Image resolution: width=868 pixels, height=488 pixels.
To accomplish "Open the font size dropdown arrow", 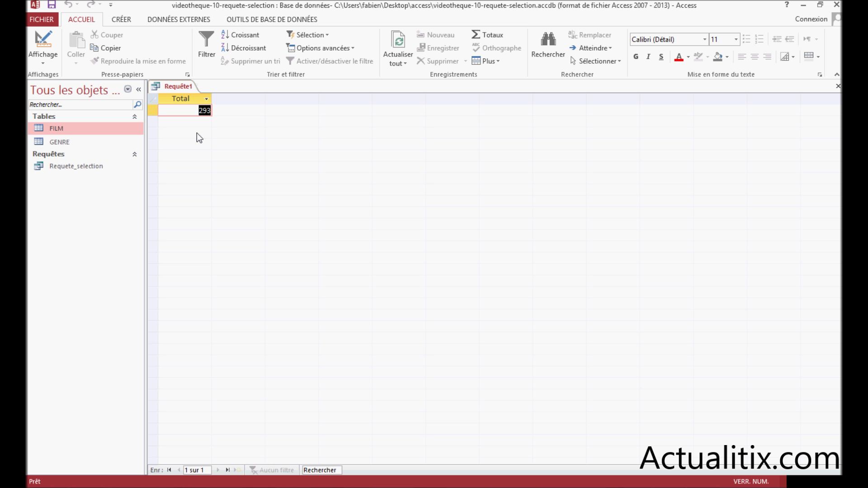I will 736,39.
